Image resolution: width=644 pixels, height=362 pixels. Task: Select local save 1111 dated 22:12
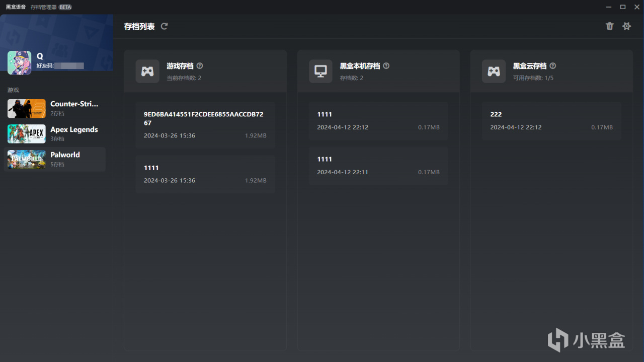tap(378, 121)
